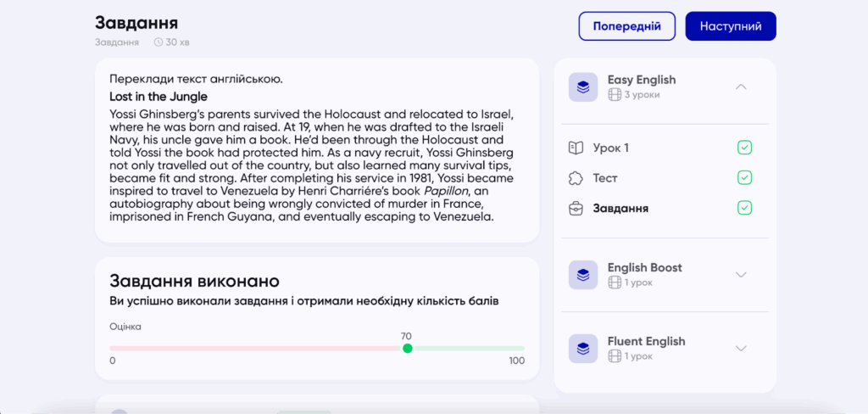
Task: Click the completed checkmark for Завдання item
Action: pos(744,209)
